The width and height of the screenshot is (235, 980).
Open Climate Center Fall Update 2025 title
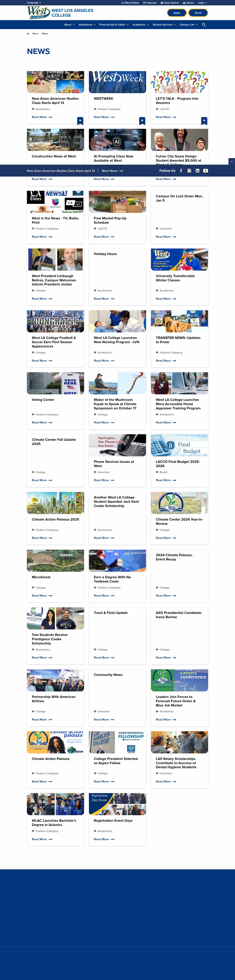point(54,442)
